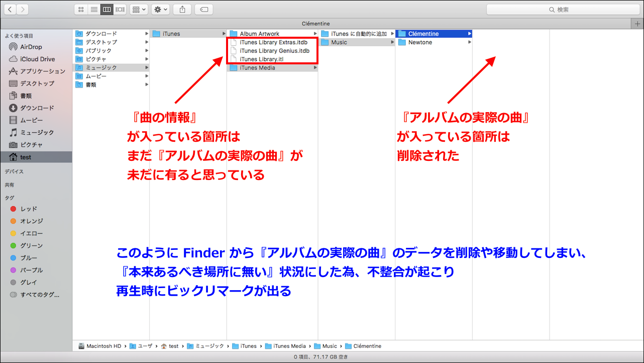Filter by the グレイ tag
Image resolution: width=644 pixels, height=363 pixels.
pyautogui.click(x=36, y=282)
